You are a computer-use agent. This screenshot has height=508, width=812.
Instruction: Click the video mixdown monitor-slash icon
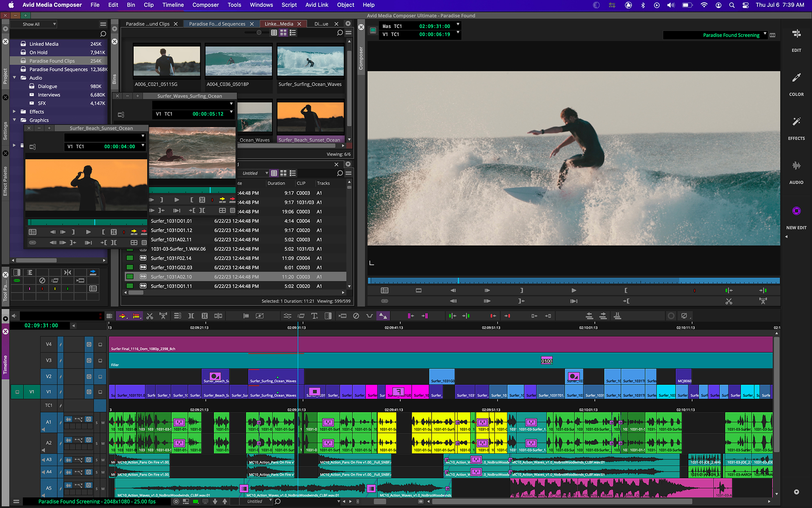click(x=685, y=316)
